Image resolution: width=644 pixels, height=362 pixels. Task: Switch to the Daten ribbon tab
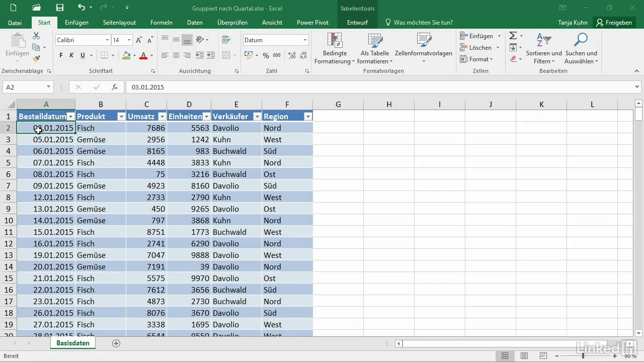[195, 23]
